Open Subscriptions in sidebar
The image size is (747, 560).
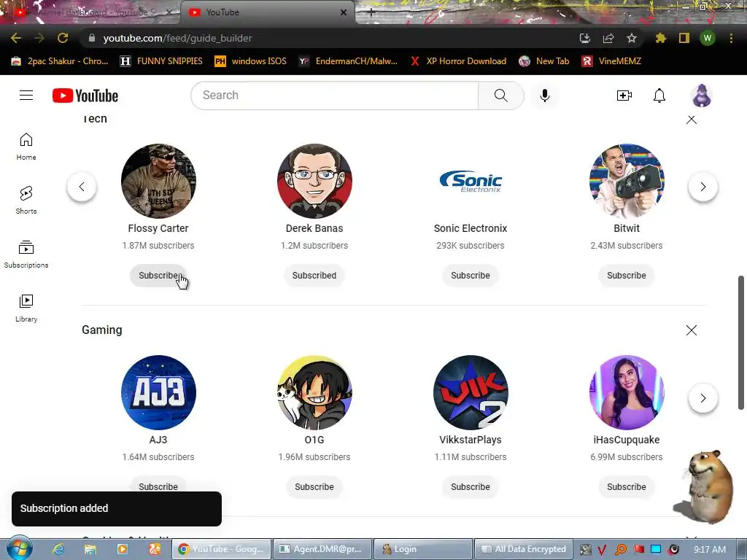26,254
